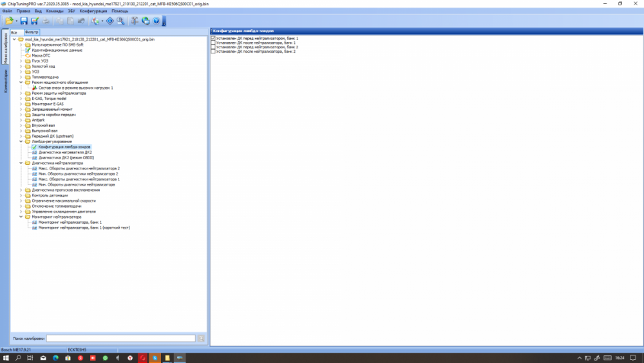The width and height of the screenshot is (644, 363).
Task: Select Идентификационные данные tree item
Action: (57, 50)
